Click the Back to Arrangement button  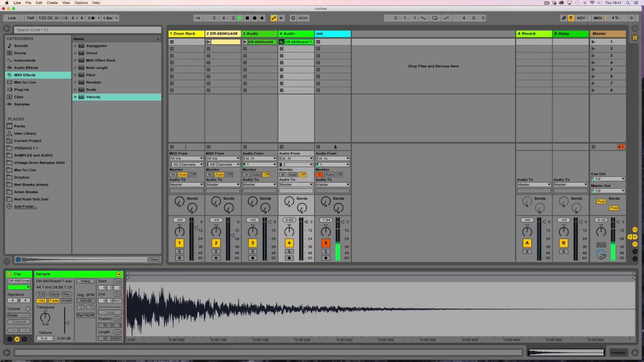click(621, 147)
